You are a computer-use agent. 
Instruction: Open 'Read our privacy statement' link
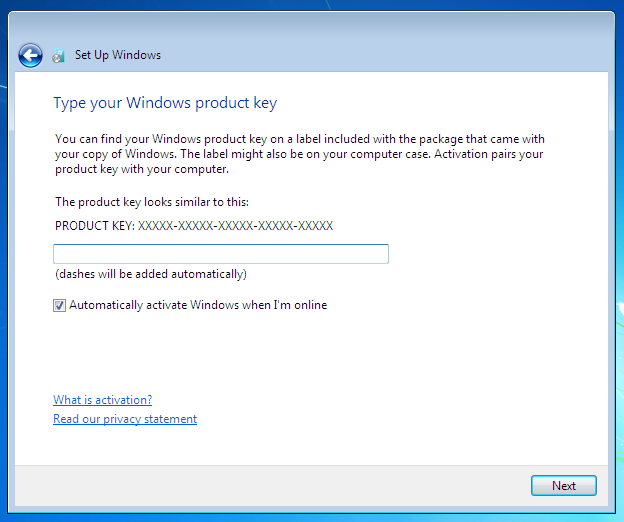[125, 419]
